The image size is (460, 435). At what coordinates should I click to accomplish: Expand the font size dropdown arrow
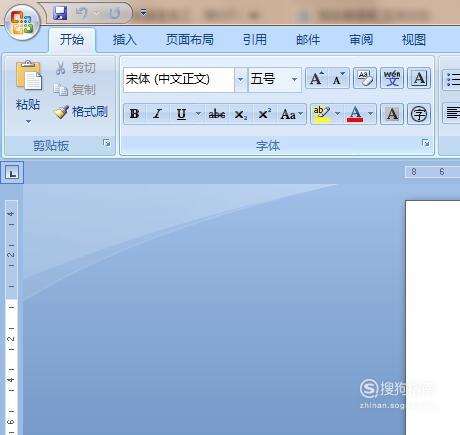pos(294,80)
